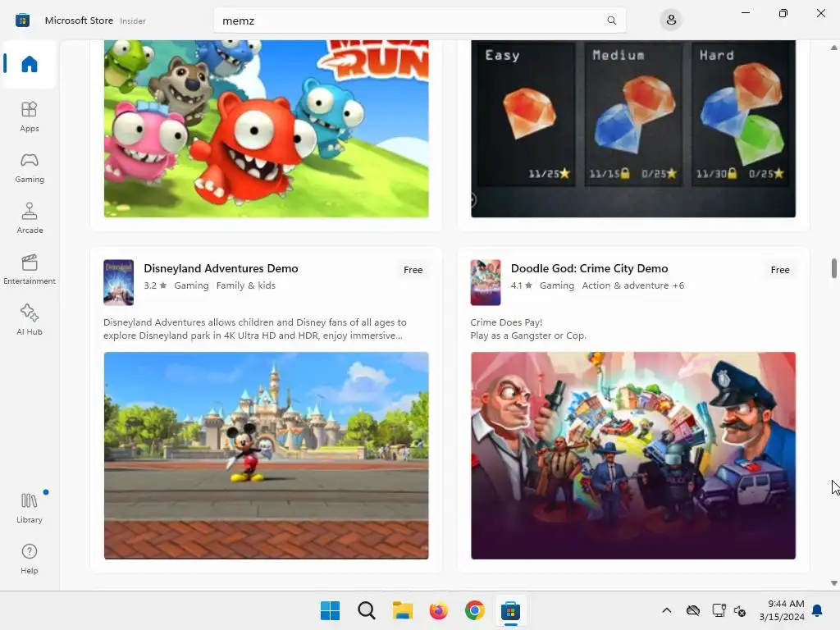840x630 pixels.
Task: Click the OneDrive cloud tray icon
Action: point(693,610)
